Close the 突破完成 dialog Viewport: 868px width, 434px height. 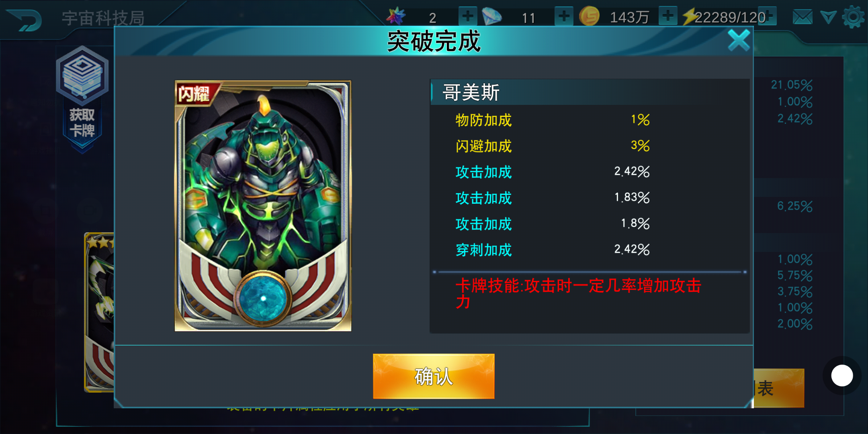tap(739, 41)
